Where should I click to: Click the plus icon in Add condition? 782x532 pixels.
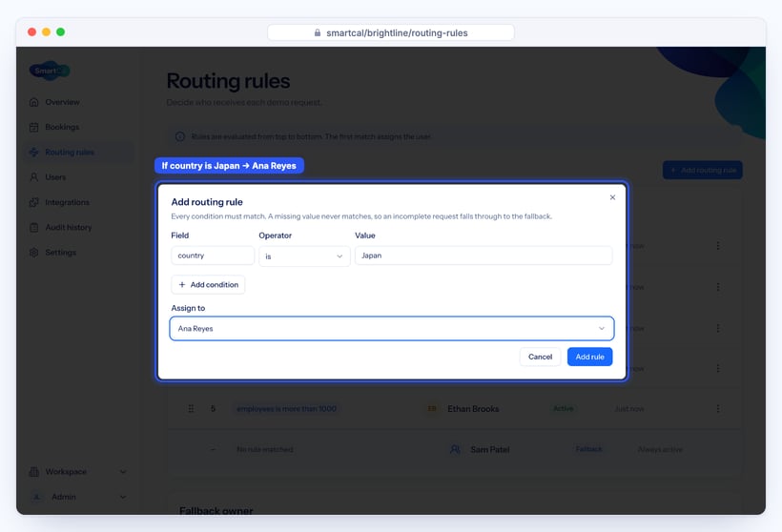tap(182, 285)
